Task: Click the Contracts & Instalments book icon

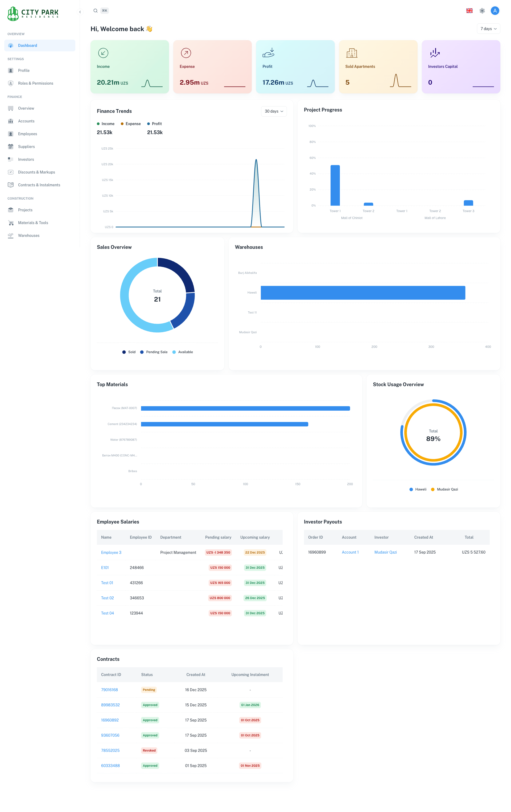Action: [11, 185]
